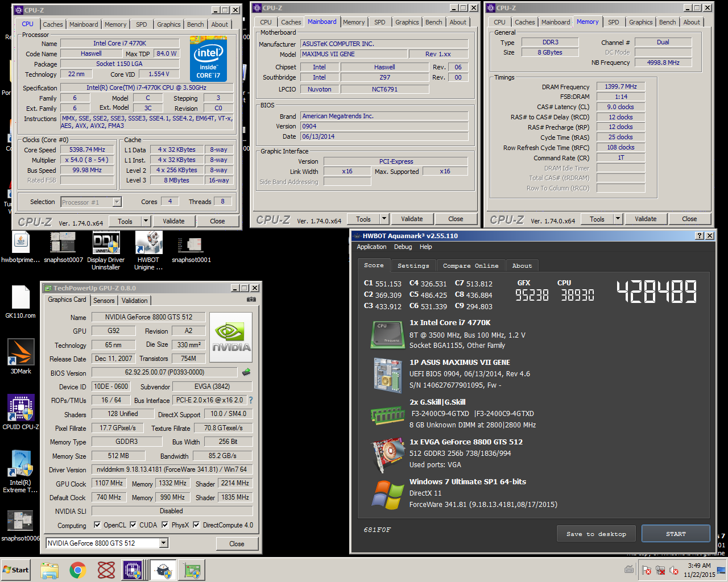
Task: Expand Tools dropdown arrow in CPU tab window
Action: (146, 221)
